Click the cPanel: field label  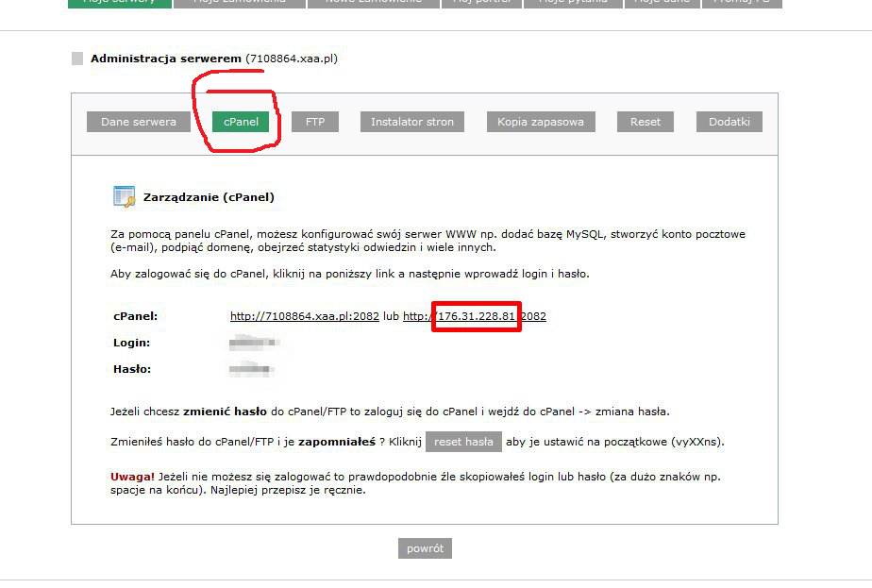[136, 316]
